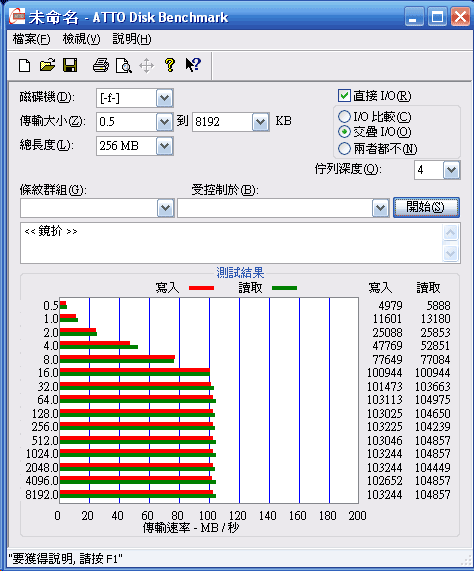Select the I/O 比較 radio button
The width and height of the screenshot is (474, 571).
(x=344, y=117)
